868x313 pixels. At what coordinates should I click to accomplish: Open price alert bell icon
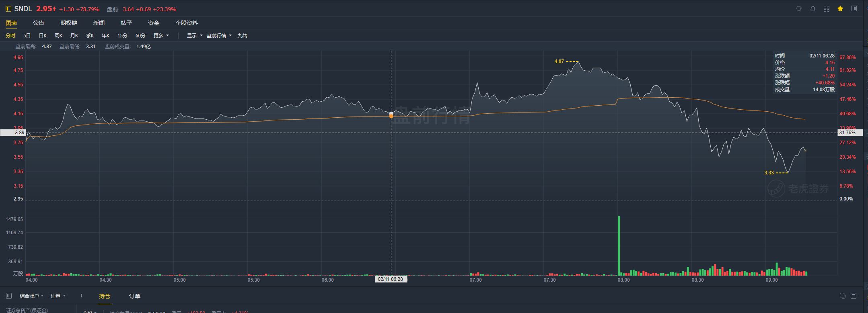click(812, 9)
